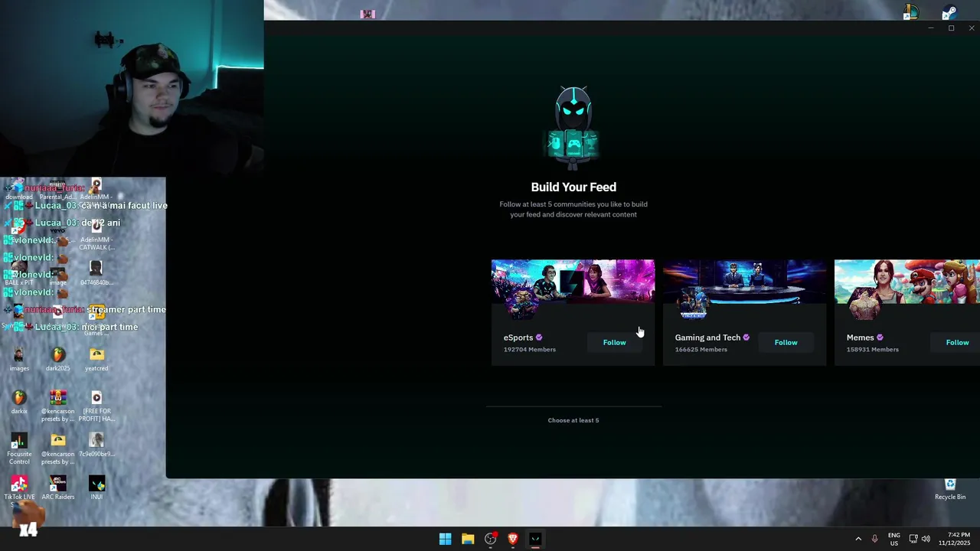Open the Windows Start menu
Viewport: 980px width, 551px height.
tap(445, 539)
